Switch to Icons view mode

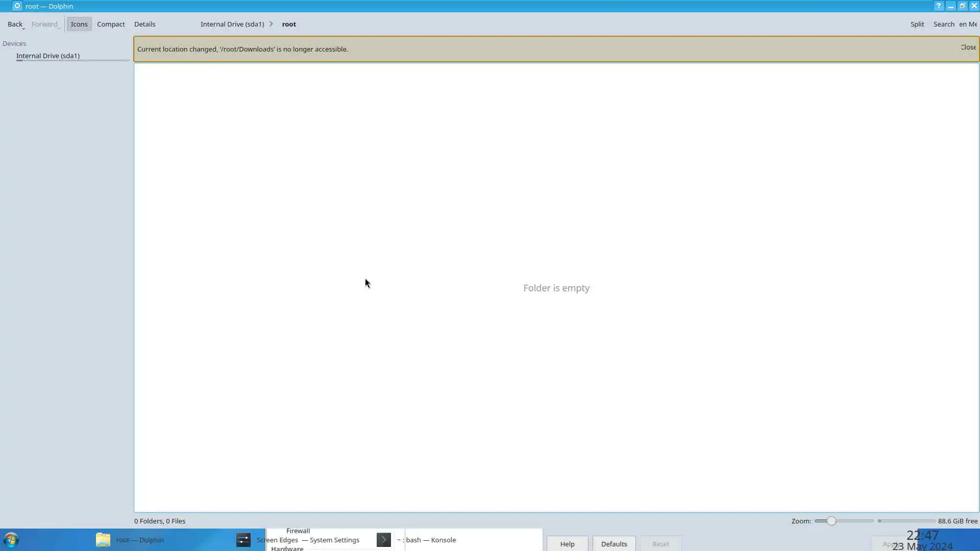coord(79,24)
